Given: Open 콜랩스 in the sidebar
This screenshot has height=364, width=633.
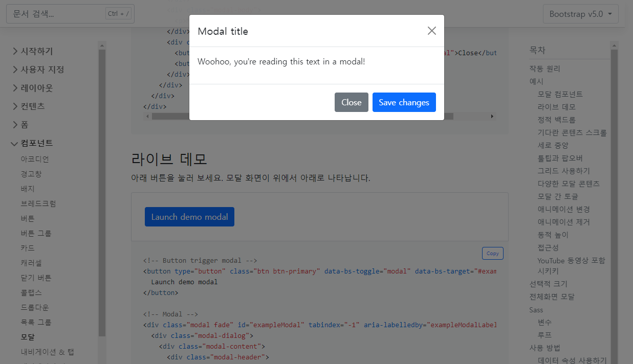Looking at the screenshot, I should 31,292.
